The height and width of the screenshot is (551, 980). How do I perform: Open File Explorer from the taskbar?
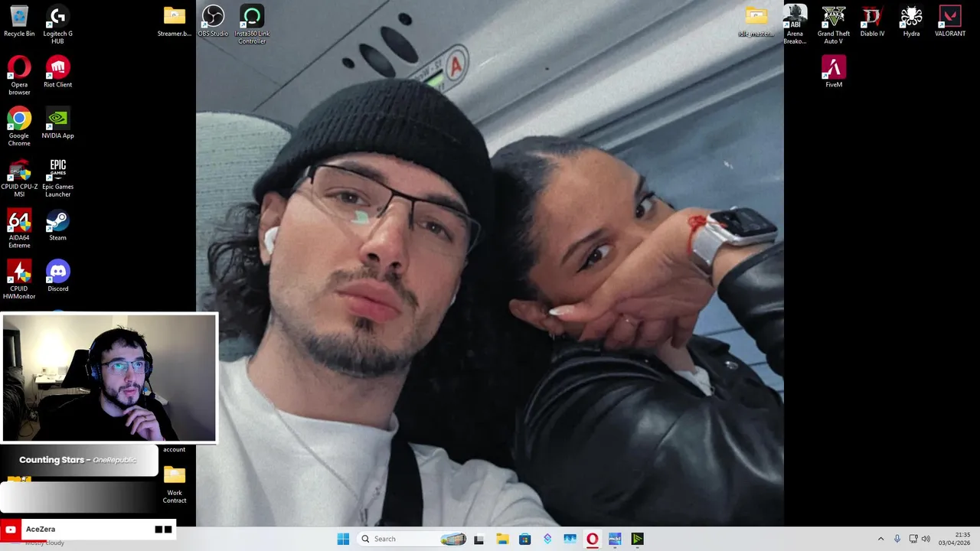click(502, 539)
